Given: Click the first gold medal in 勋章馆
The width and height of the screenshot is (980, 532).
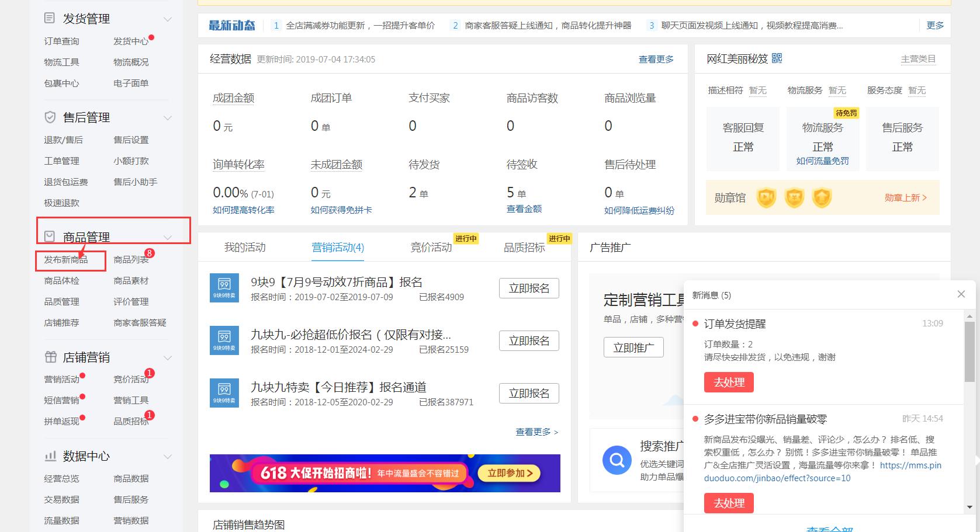Looking at the screenshot, I should (766, 197).
